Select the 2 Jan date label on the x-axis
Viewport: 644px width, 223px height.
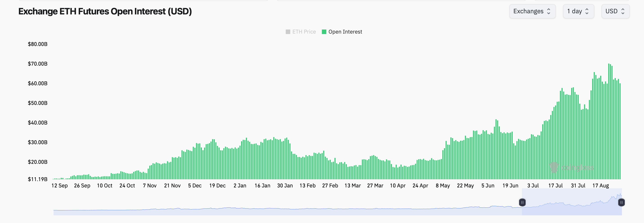(x=240, y=186)
